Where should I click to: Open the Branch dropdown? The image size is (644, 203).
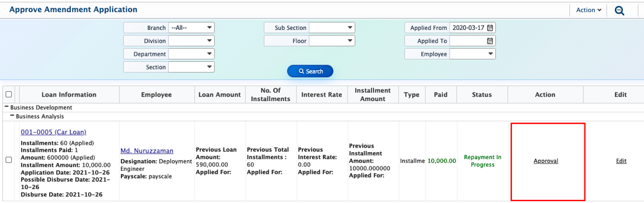click(x=191, y=28)
